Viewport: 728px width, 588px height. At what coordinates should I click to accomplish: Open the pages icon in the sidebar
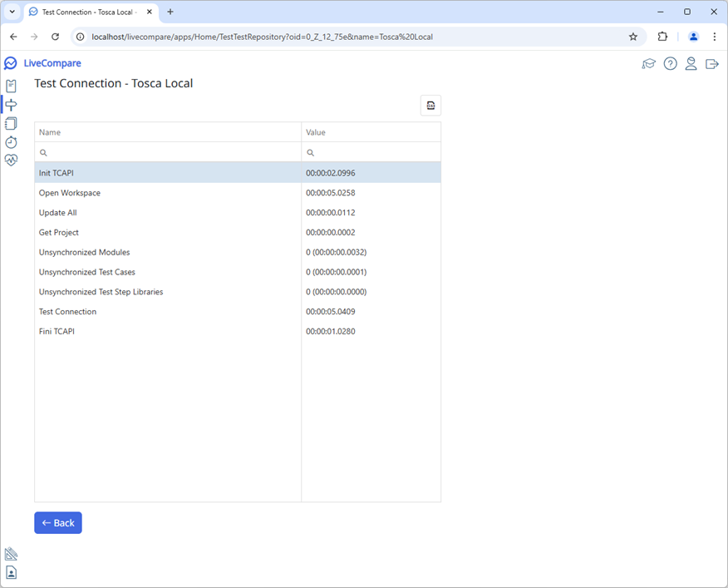[x=11, y=123]
